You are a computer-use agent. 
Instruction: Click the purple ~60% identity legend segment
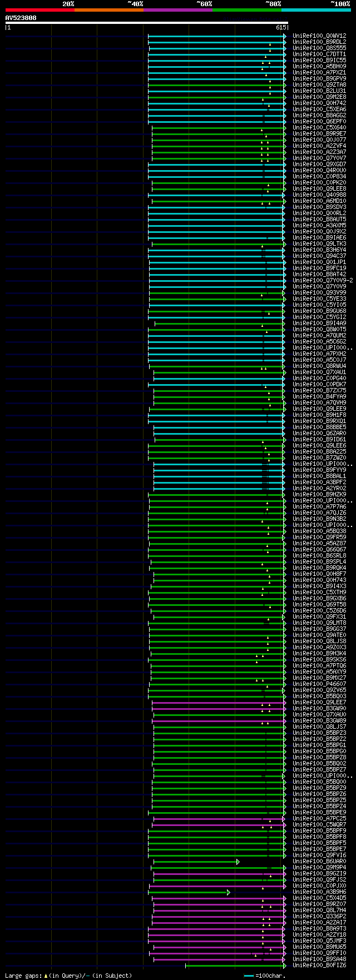(177, 9)
